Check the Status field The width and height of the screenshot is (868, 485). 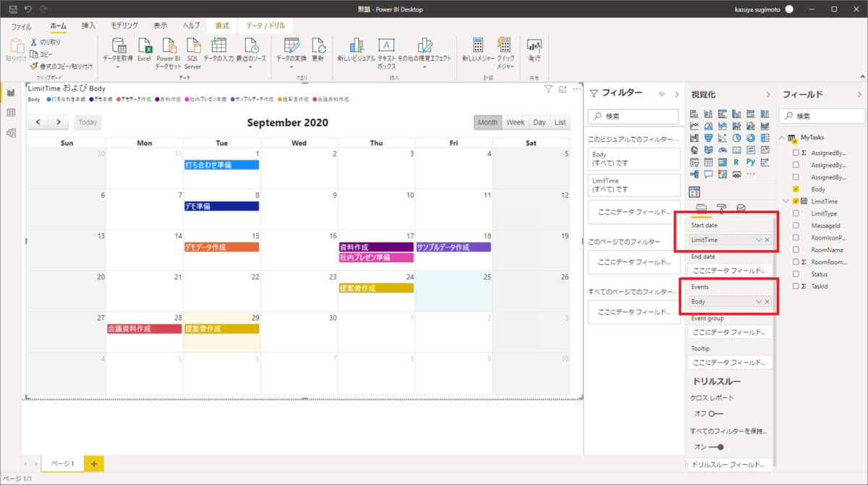(x=796, y=274)
